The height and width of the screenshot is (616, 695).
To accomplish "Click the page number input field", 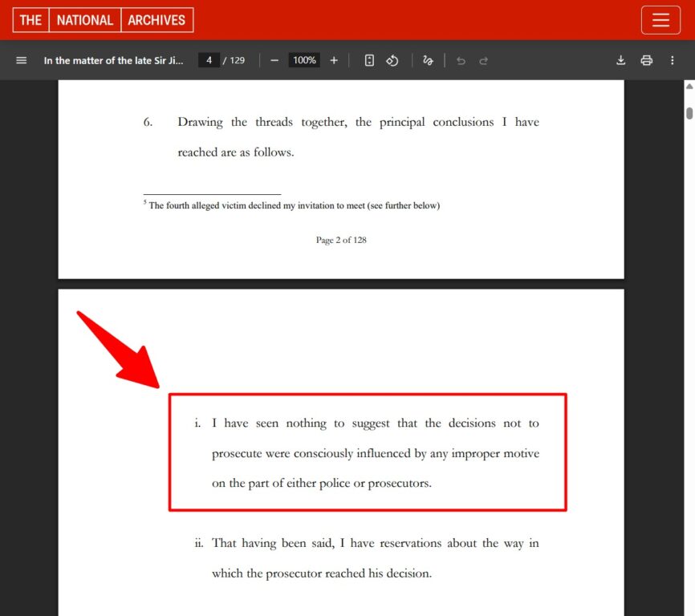I will [209, 60].
